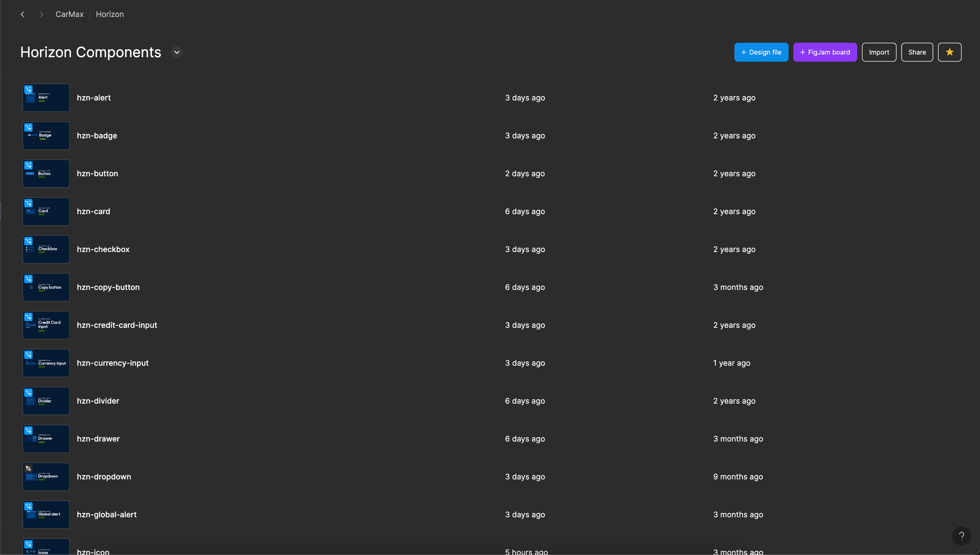The image size is (980, 555).
Task: Click the draft icon on hzn-dropdown thumbnail
Action: (29, 468)
